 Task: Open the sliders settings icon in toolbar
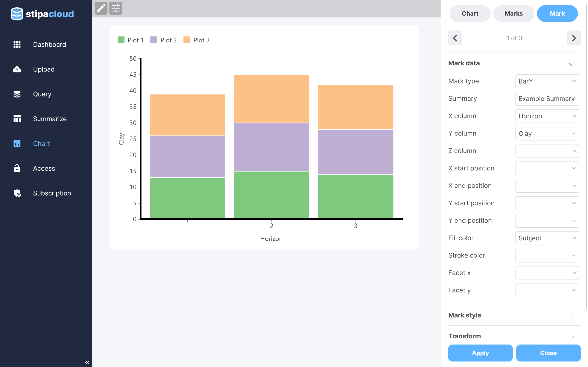click(116, 8)
